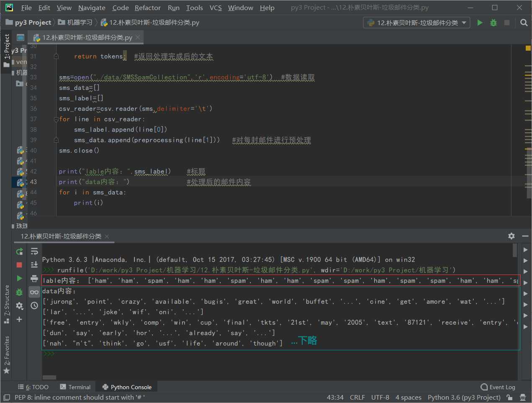This screenshot has height=403, width=532.
Task: Rerun the Python console
Action: coord(19,252)
